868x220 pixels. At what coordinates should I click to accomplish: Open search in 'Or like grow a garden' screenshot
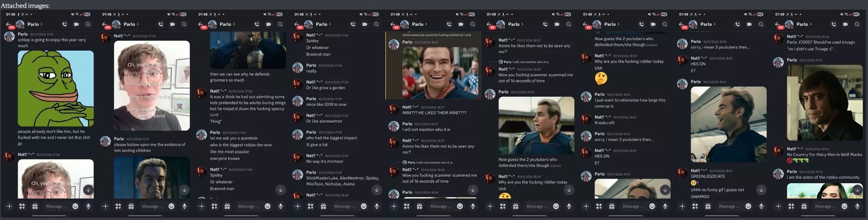376,25
